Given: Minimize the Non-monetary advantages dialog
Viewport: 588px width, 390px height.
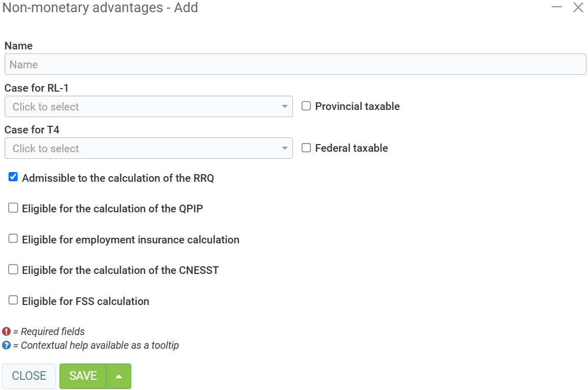Looking at the screenshot, I should [556, 7].
